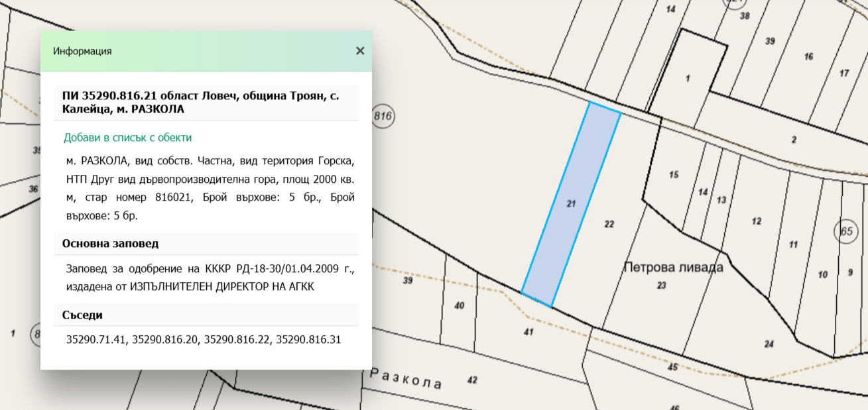This screenshot has width=868, height=410.
Task: Click parcel 42 near the Разкола label
Action: coord(472,380)
